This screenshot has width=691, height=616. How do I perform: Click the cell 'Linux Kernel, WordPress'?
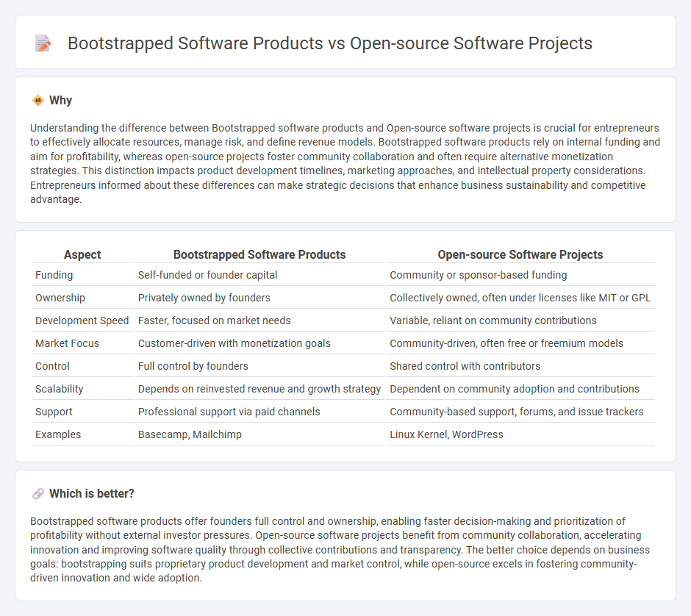(x=520, y=434)
